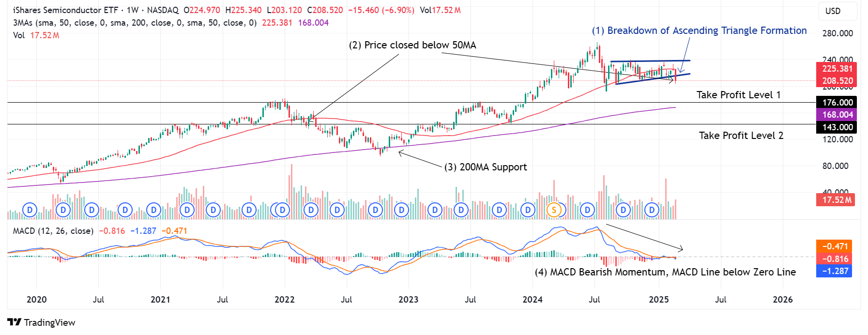Click the 2026 label on the time axis
The height and width of the screenshot is (335, 868).
click(783, 300)
